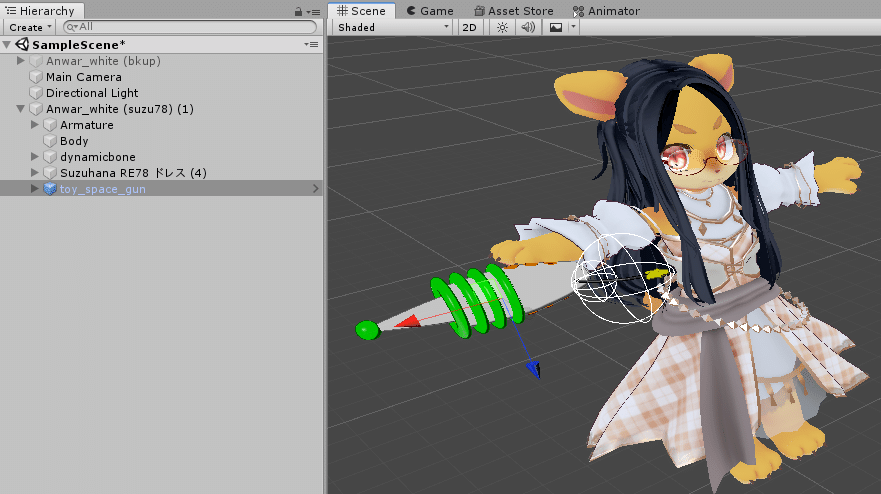
Task: Expand Anwar_white (bkup) object
Action: [x=21, y=61]
